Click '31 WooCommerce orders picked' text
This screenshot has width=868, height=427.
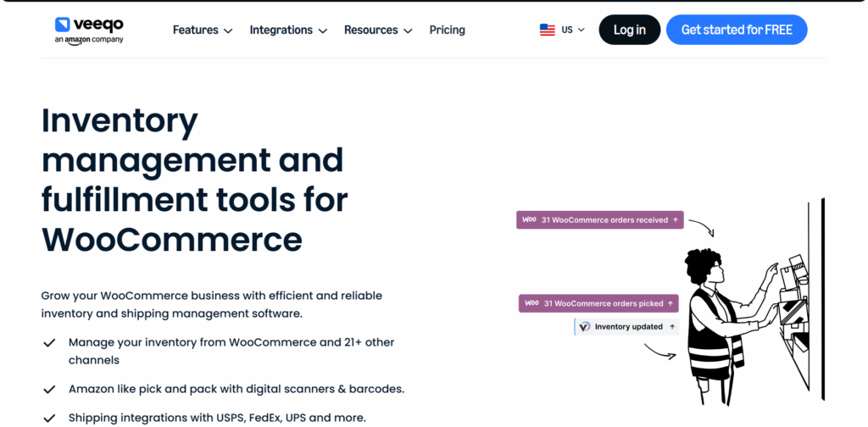point(604,303)
